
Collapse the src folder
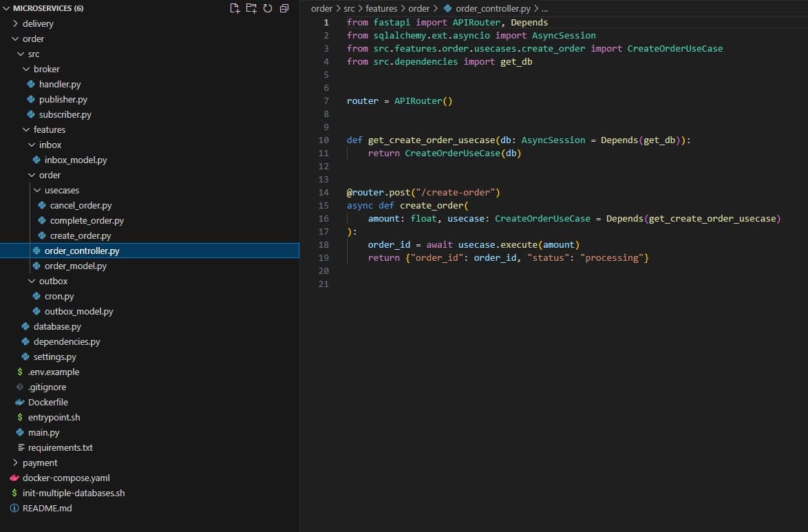point(21,54)
